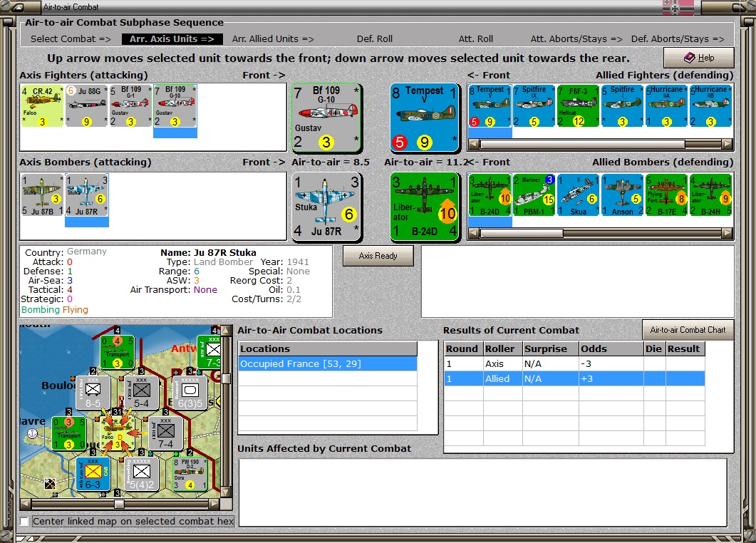Click the map scroll right arrow
Image resolution: width=756 pixels, height=543 pixels.
214,504
